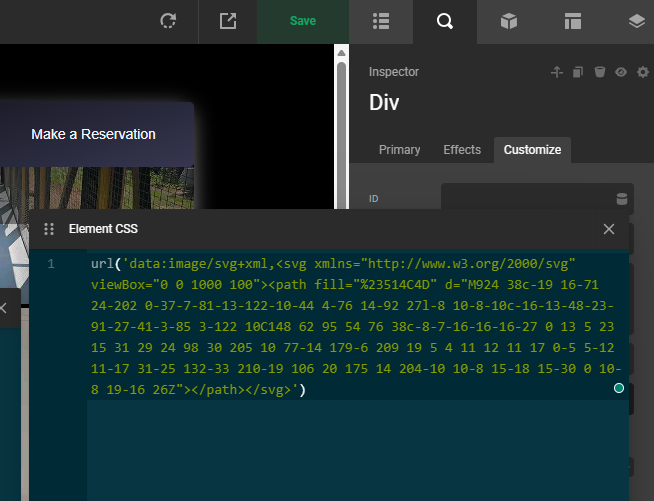
Task: Open dynamic content icon in ID field
Action: [621, 198]
